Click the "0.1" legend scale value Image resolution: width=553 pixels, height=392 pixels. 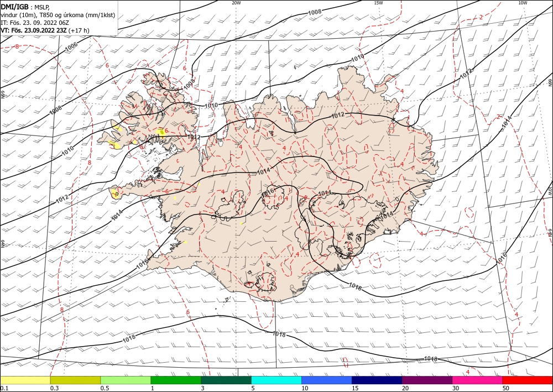click(x=4, y=388)
